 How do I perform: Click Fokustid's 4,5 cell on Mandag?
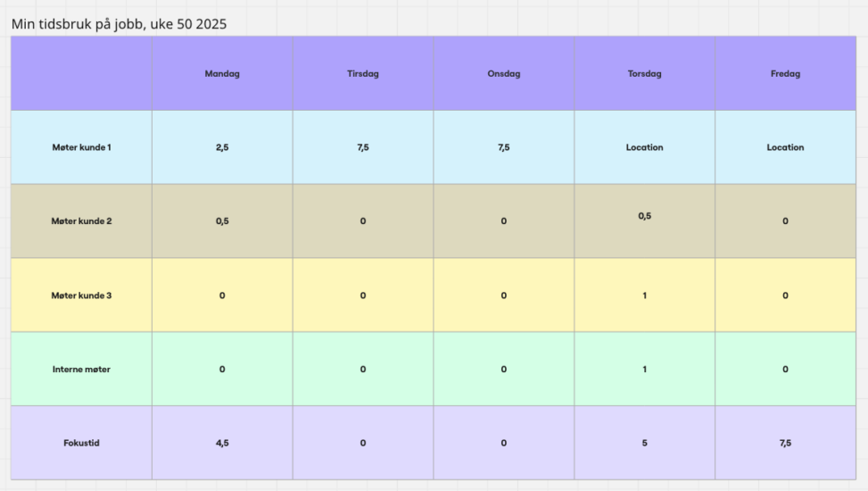222,443
